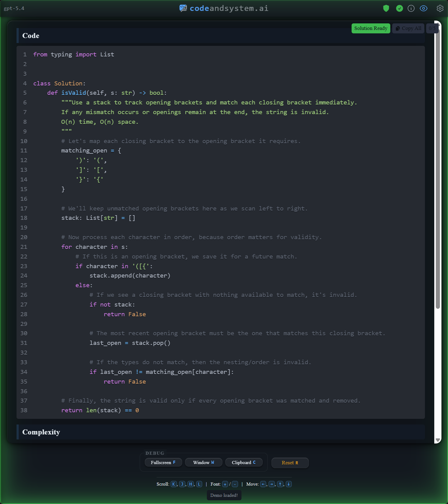
Task: Click the move up arrow key
Action: pos(280,484)
